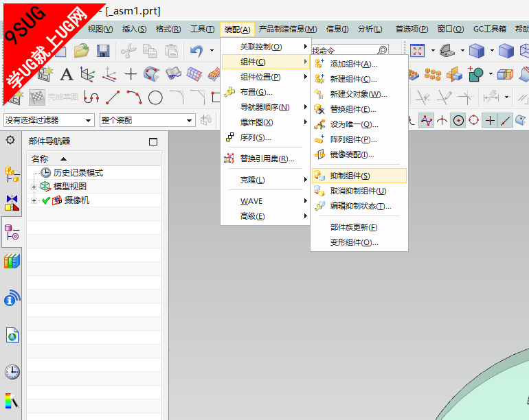The height and width of the screenshot is (420, 529).
Task: Choose 替换组件(E)... menu entry
Action: (359, 109)
